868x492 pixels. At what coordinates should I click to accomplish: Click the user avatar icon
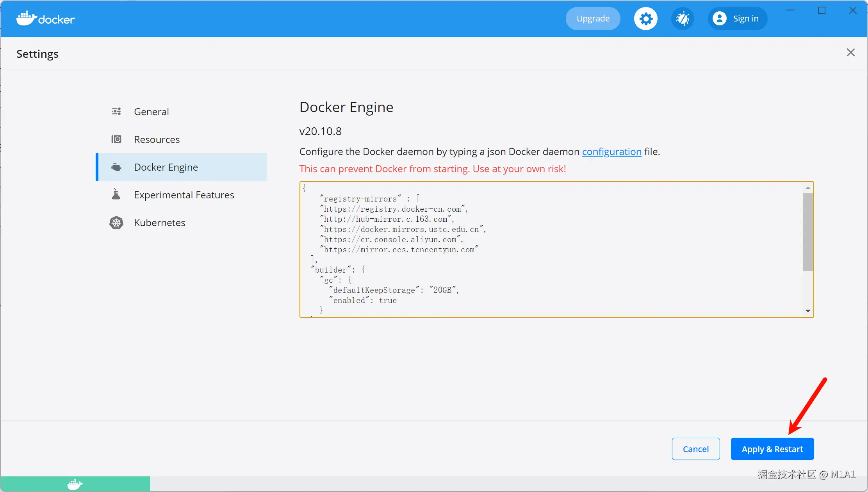click(x=719, y=19)
